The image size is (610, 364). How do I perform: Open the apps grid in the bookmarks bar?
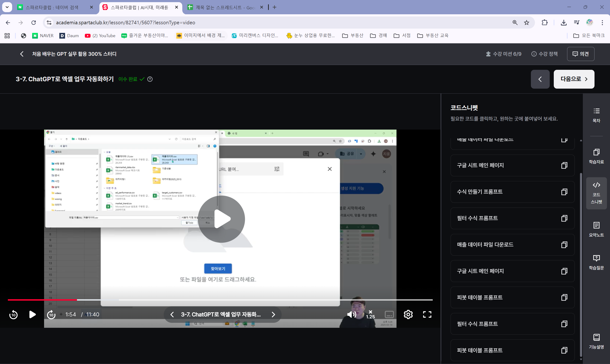point(7,36)
